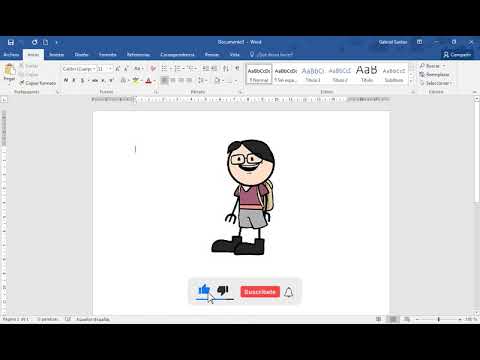The image size is (480, 360).
Task: Open the font size combo box
Action: (104, 69)
